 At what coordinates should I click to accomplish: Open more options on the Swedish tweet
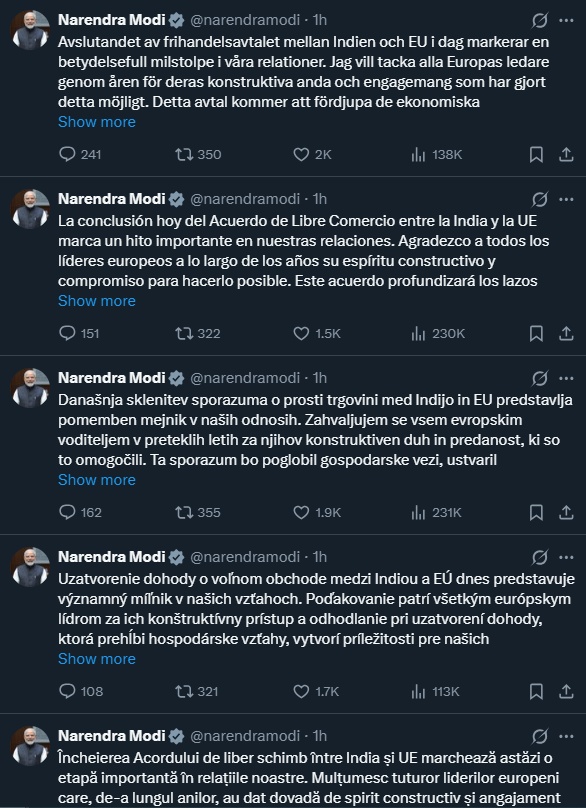[564, 18]
